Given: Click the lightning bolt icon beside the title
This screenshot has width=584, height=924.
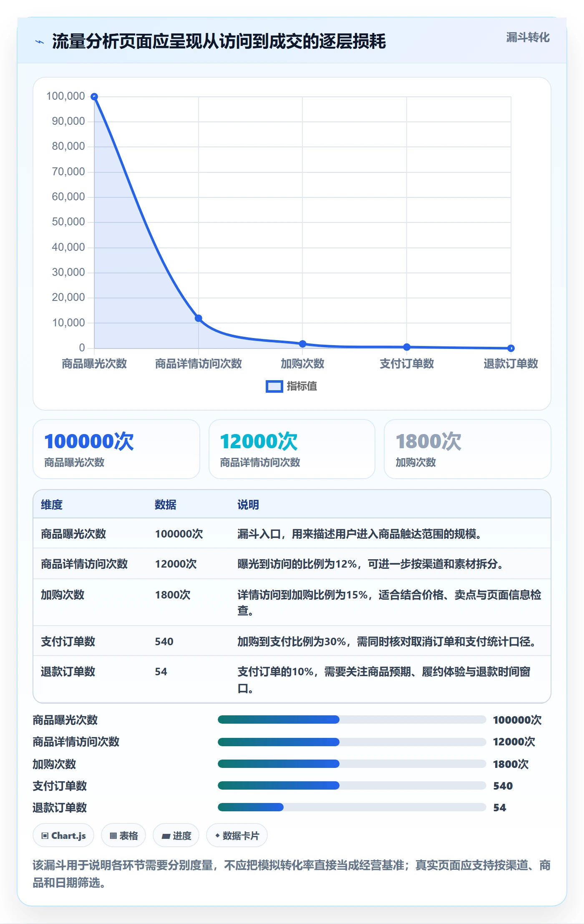Looking at the screenshot, I should (x=40, y=42).
